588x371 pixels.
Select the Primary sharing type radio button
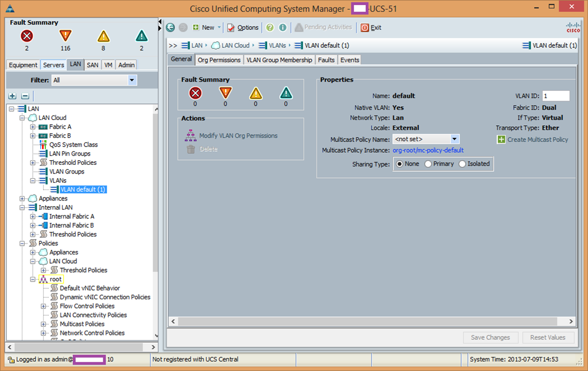(x=428, y=164)
